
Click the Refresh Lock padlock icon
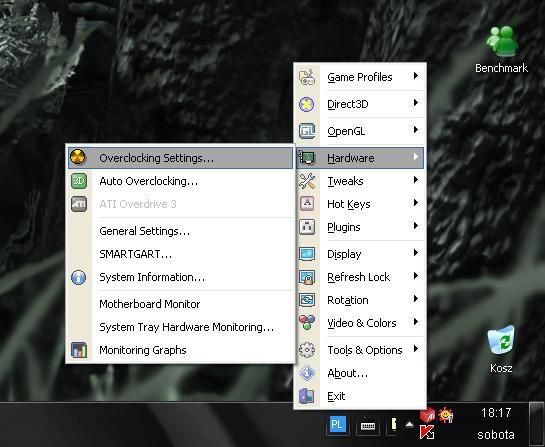pos(307,277)
